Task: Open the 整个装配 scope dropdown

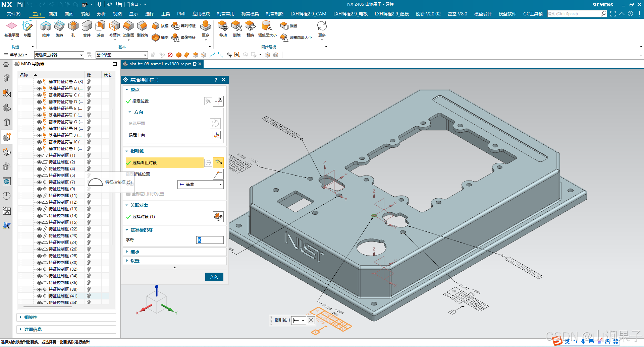Action: [121, 55]
